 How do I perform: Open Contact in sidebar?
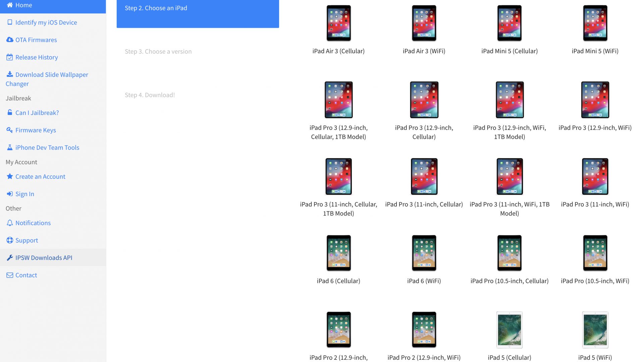(x=26, y=275)
